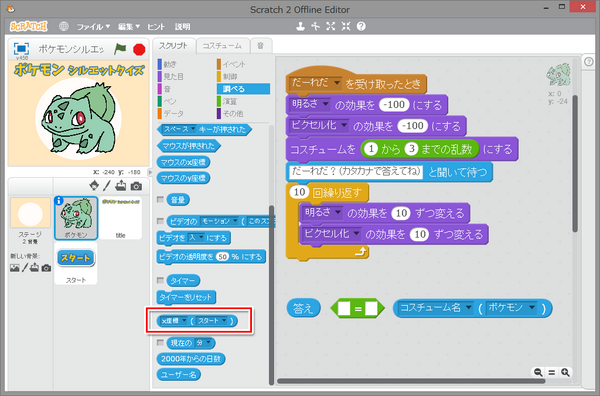Click the palette vertical scrollbar
This screenshot has width=600, height=396.
tap(271, 295)
